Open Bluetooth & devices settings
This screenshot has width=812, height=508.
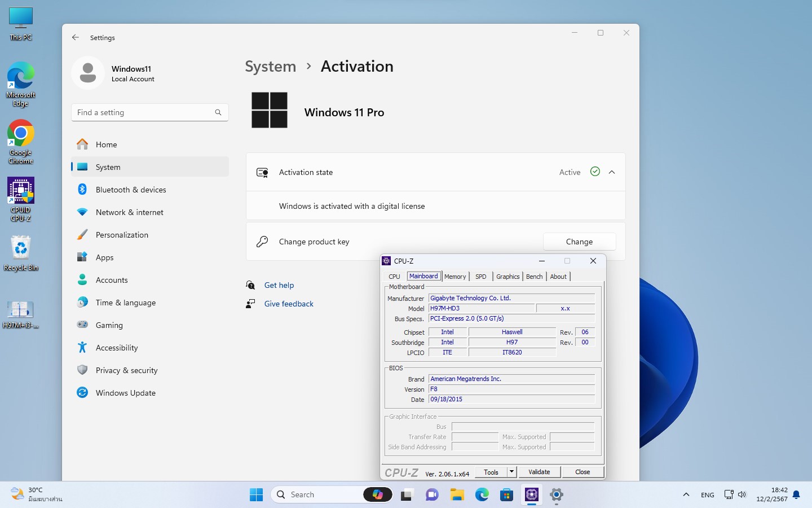[150, 190]
